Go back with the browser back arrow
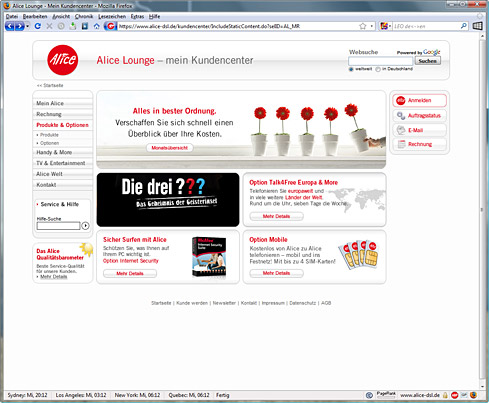Screen dimensions: 489x403 click(x=10, y=26)
